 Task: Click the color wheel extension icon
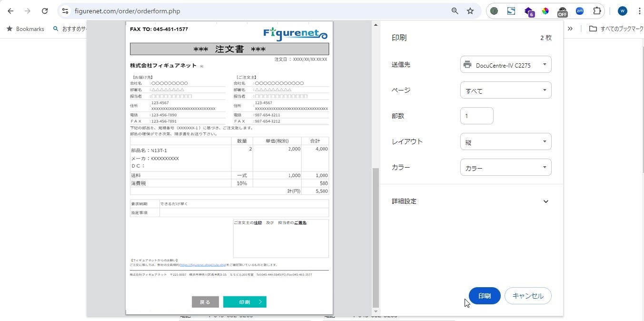[545, 11]
